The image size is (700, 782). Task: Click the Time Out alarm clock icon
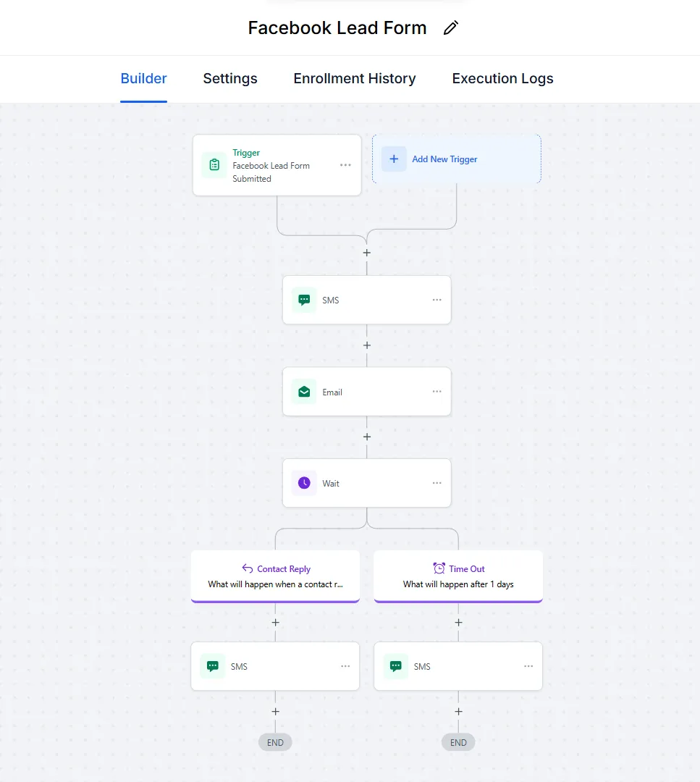[x=439, y=568]
